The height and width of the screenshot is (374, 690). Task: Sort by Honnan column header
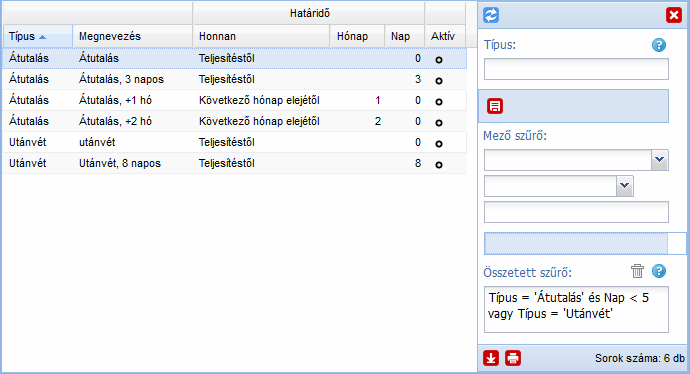[x=261, y=37]
